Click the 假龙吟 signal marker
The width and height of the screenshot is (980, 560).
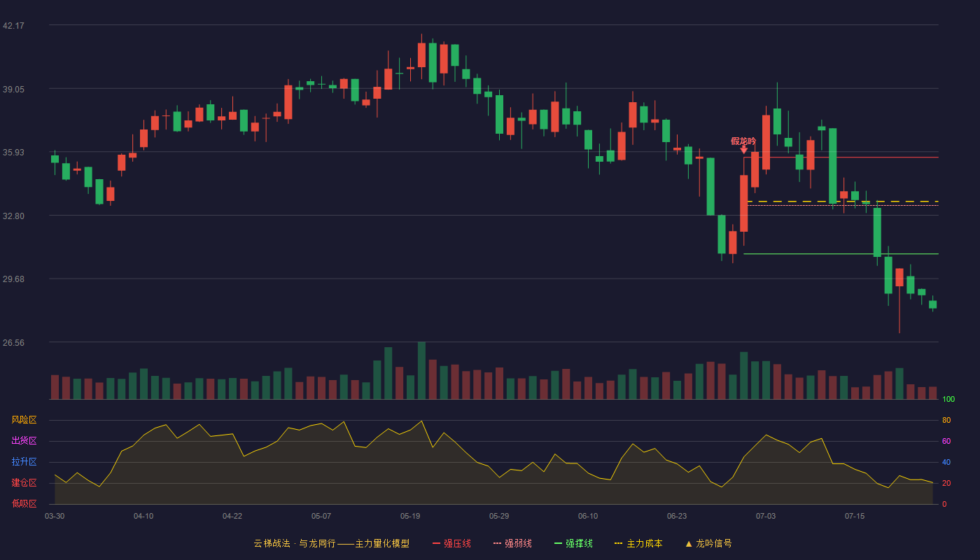(743, 141)
